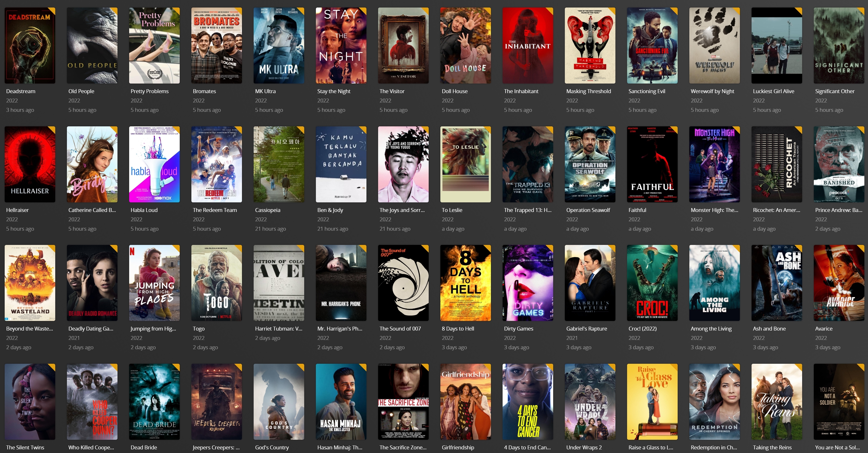Click the Operation Seawolf poster
The image size is (868, 453).
590,164
